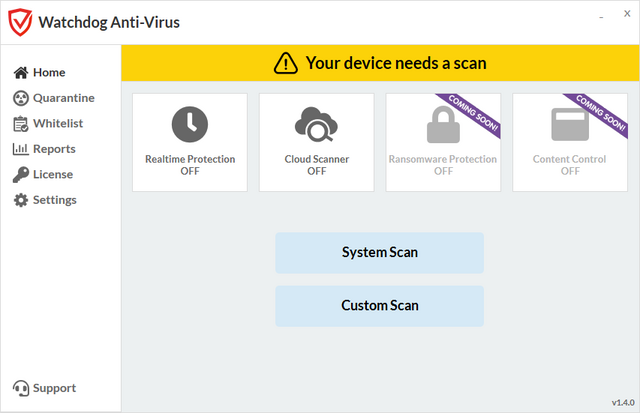Image resolution: width=640 pixels, height=413 pixels.
Task: Minimize the Watchdog window
Action: point(601,17)
